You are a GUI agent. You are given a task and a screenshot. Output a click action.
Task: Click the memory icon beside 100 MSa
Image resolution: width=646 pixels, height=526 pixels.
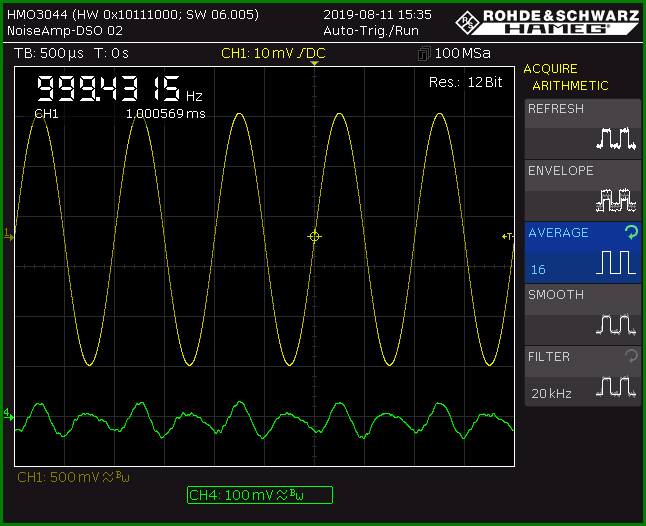tap(424, 54)
